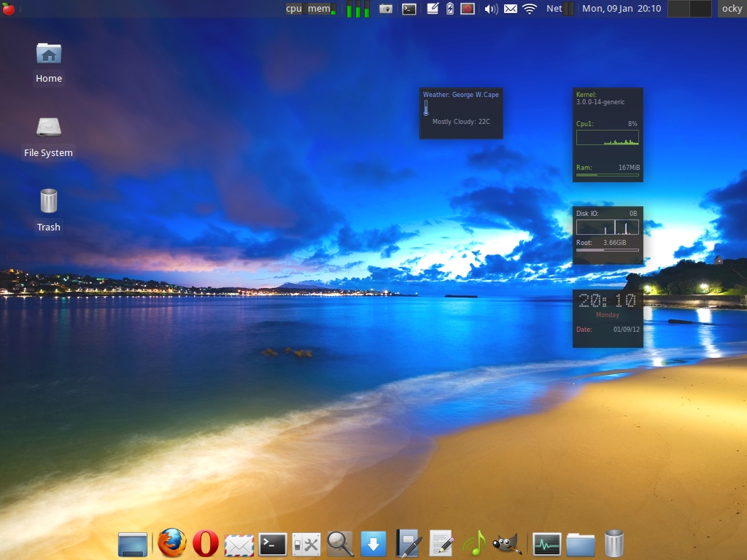Open the Wi-Fi network indicator

(x=530, y=9)
